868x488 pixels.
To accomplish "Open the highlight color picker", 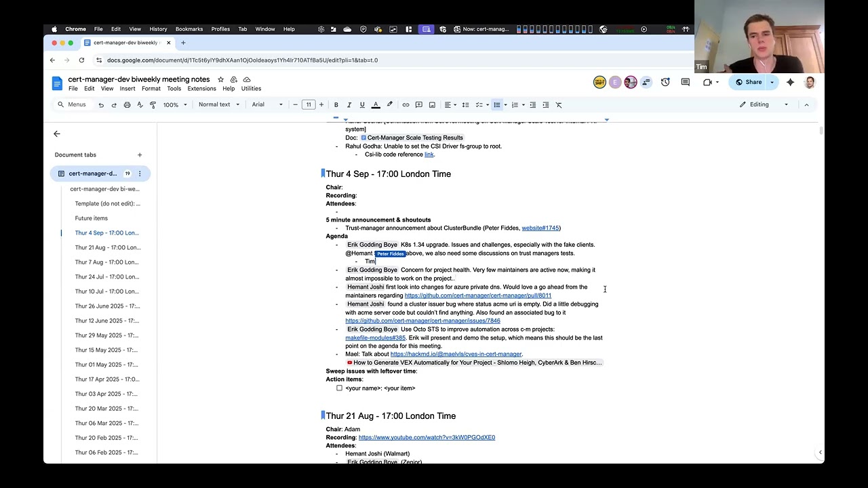I will pos(389,104).
